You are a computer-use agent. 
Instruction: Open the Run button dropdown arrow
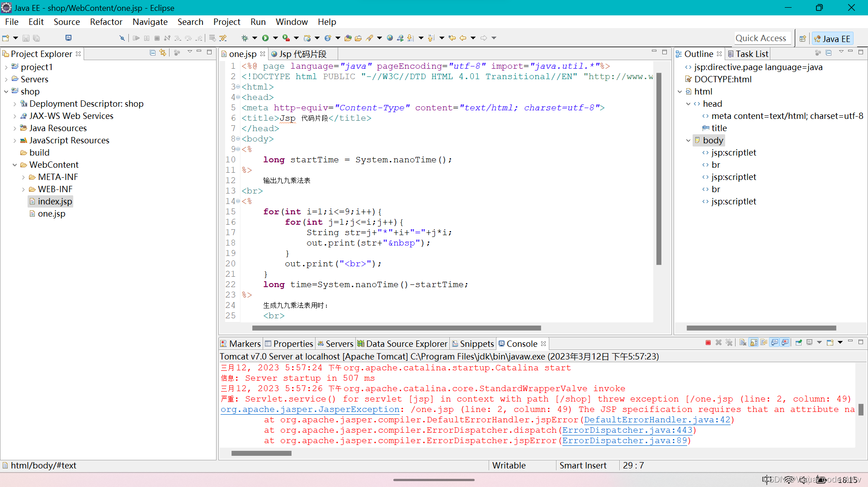click(275, 38)
